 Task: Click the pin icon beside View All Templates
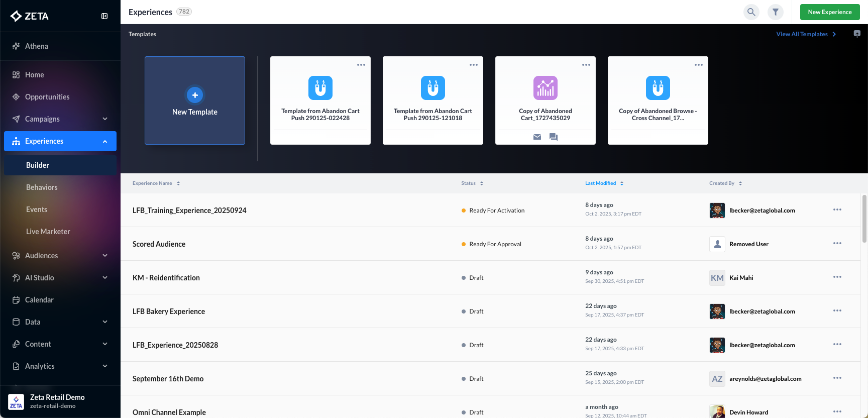[x=857, y=34]
